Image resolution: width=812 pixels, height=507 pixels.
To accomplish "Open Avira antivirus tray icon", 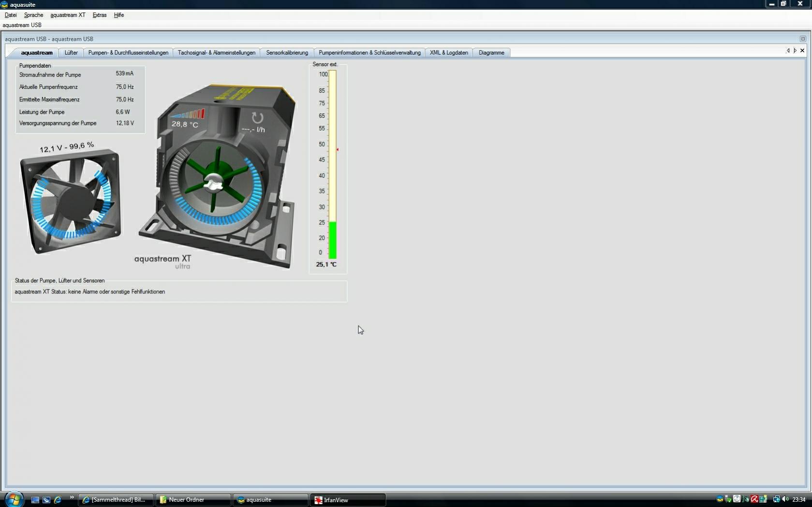I will [x=754, y=499].
